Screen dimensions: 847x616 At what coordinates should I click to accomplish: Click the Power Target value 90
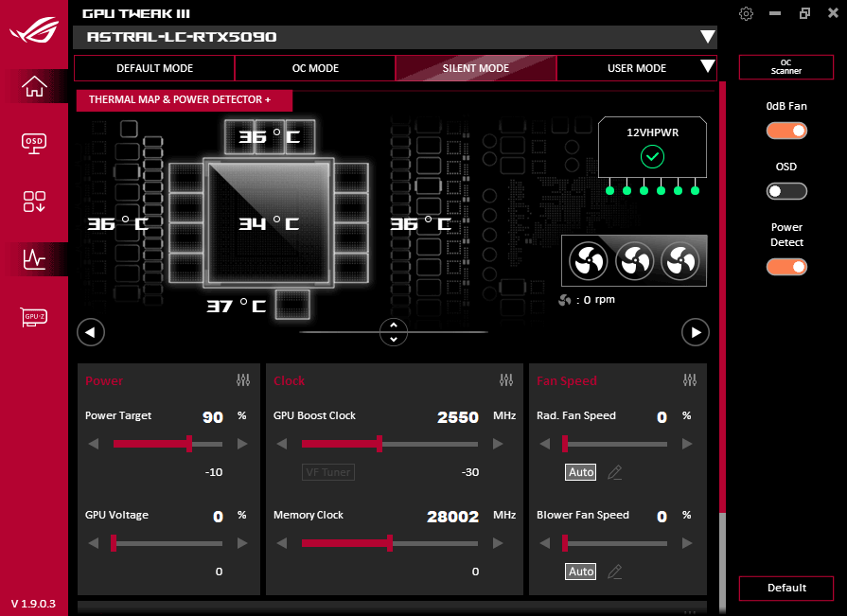(213, 416)
